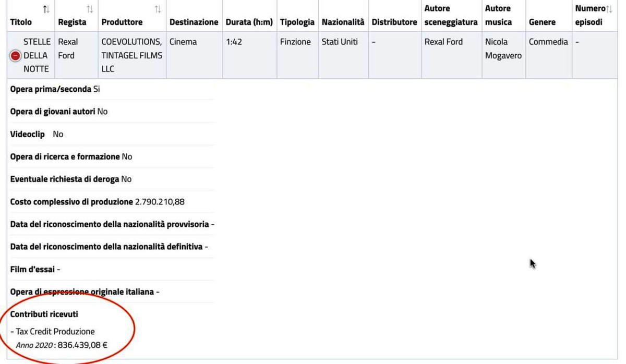Select the COEVOLUTIONS, TINTAGEL FILMS LLC cell
626x364 pixels.
coord(132,55)
